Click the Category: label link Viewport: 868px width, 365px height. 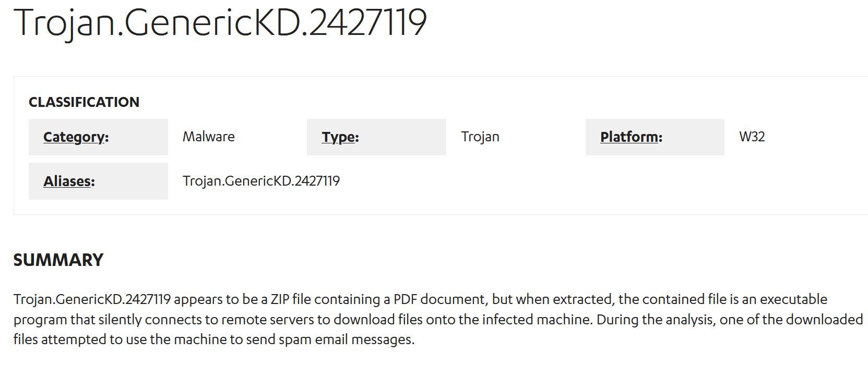pos(76,137)
